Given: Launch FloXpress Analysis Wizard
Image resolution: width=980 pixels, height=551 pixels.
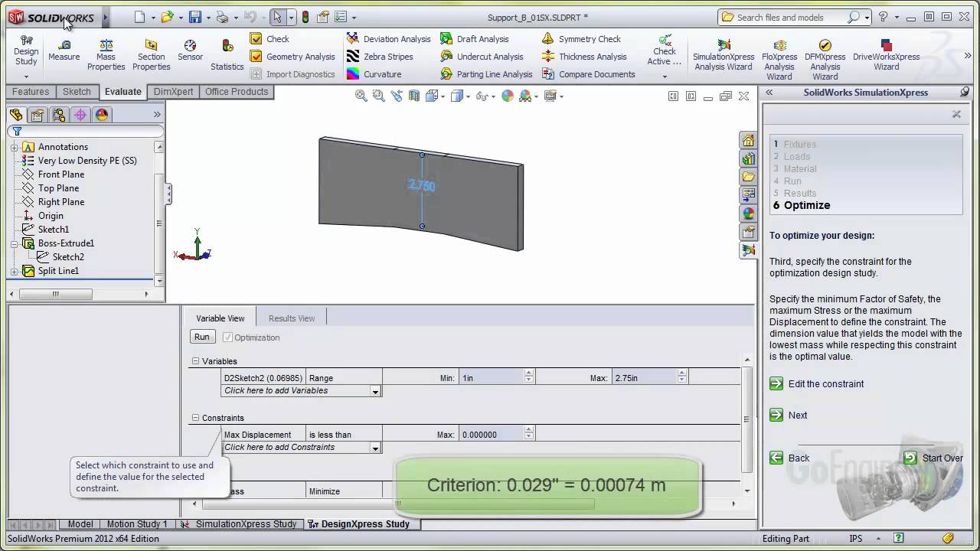Looking at the screenshot, I should pos(779,60).
